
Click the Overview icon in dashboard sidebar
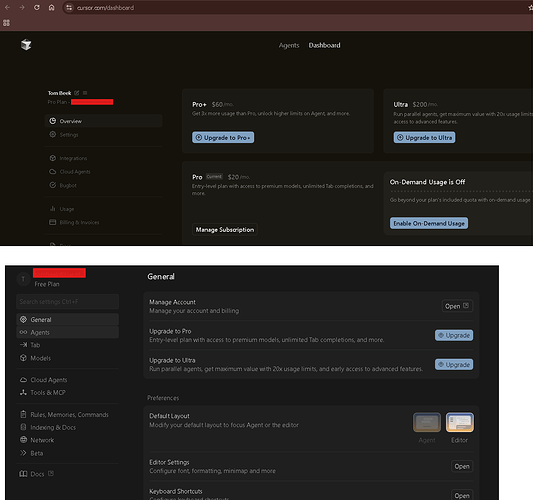click(52, 121)
